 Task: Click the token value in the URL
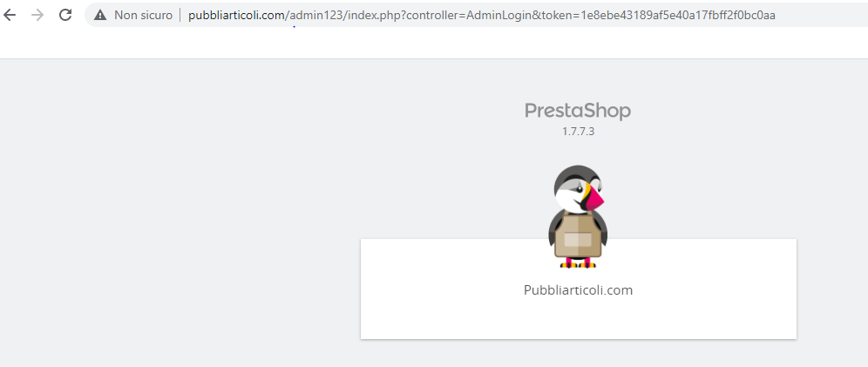[x=678, y=16]
